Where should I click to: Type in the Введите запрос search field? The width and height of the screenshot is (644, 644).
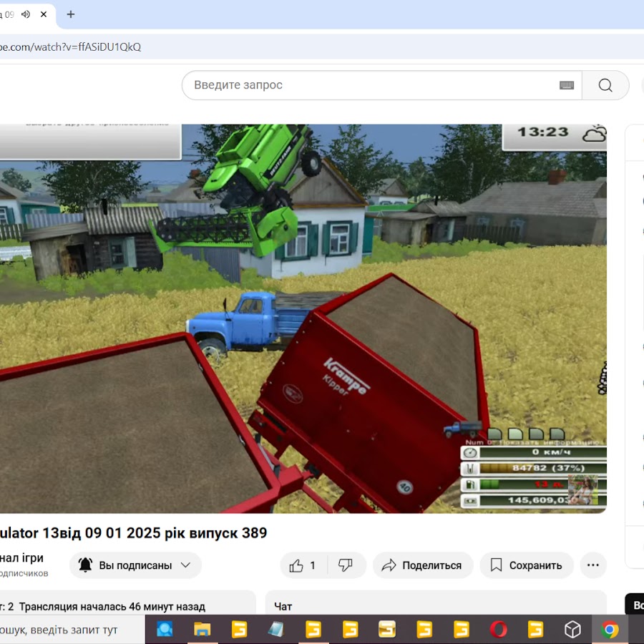[x=372, y=85]
